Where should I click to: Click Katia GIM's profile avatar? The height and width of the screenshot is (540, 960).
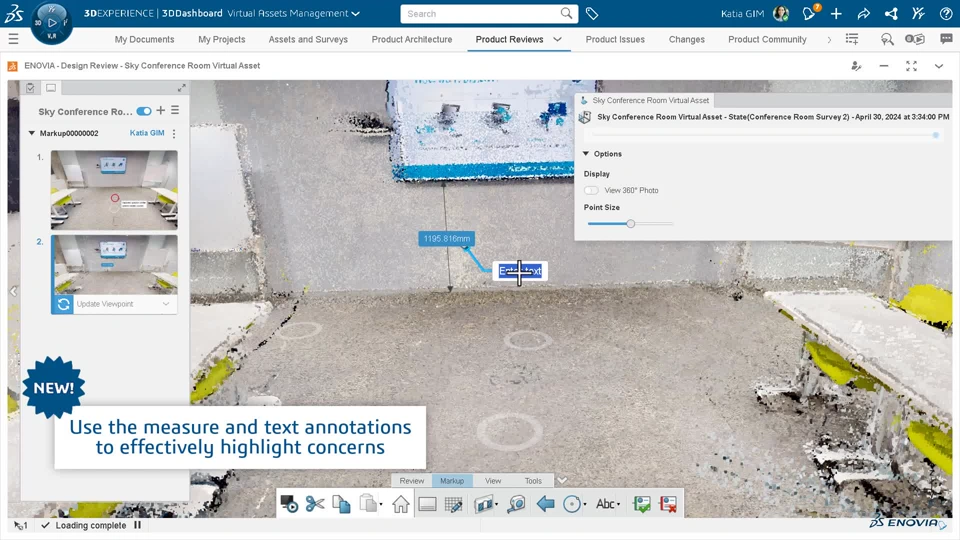[x=781, y=13]
